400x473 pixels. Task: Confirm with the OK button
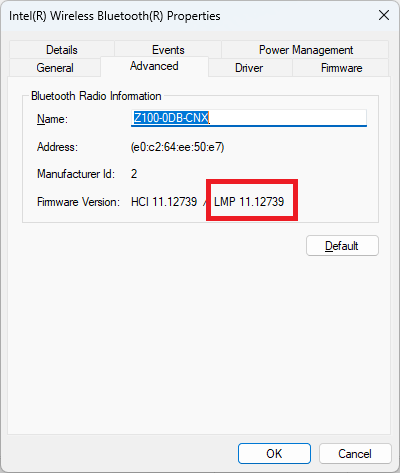(274, 453)
